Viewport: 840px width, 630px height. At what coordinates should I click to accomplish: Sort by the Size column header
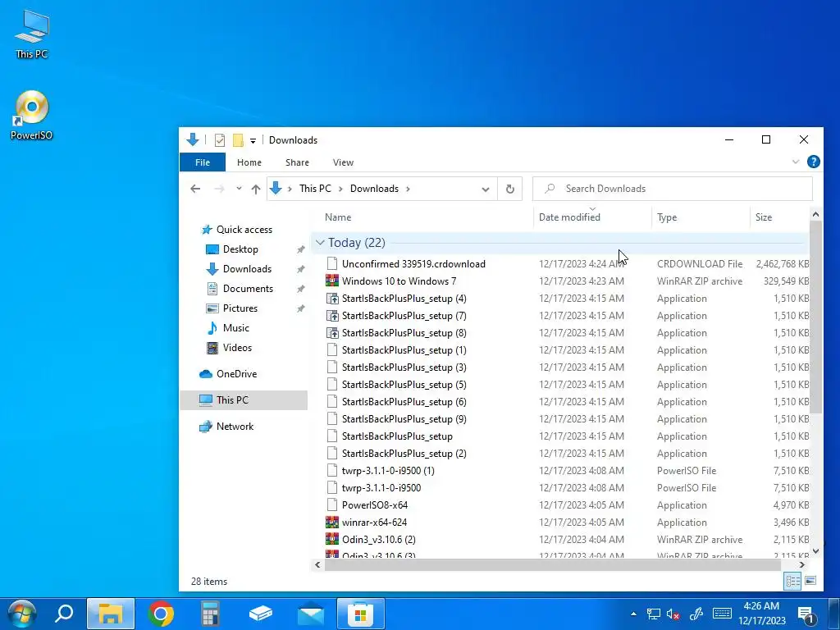(764, 217)
